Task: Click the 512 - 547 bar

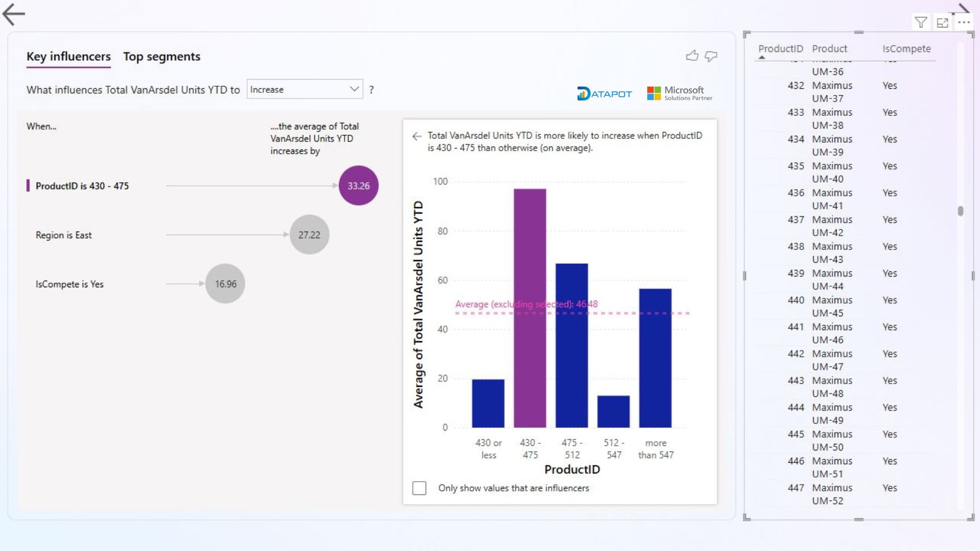Action: coord(614,411)
